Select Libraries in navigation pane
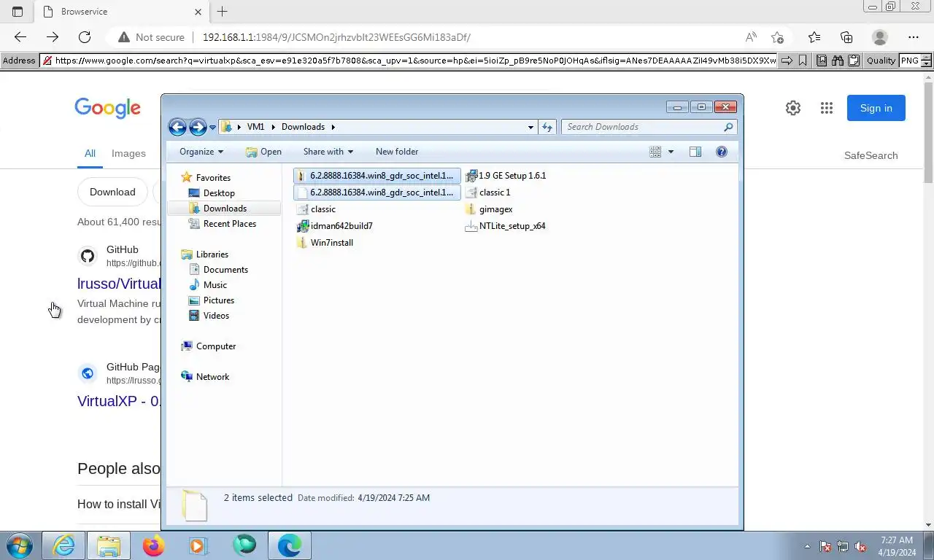 [212, 254]
